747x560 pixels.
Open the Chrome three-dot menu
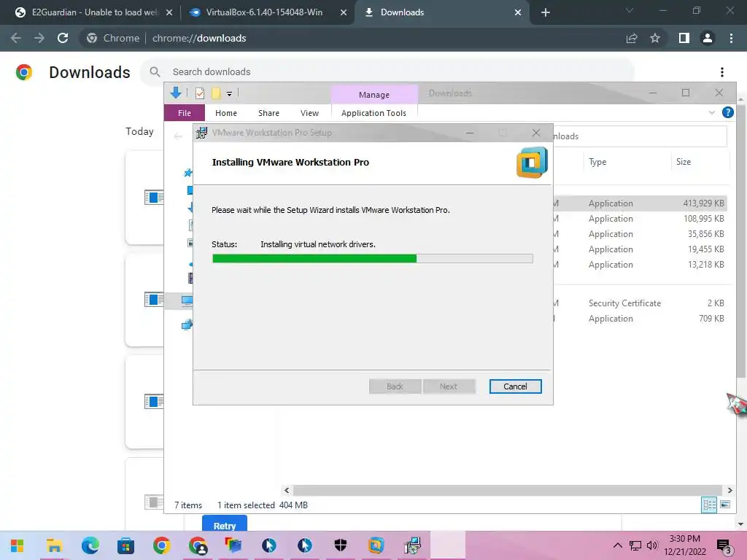pos(731,38)
